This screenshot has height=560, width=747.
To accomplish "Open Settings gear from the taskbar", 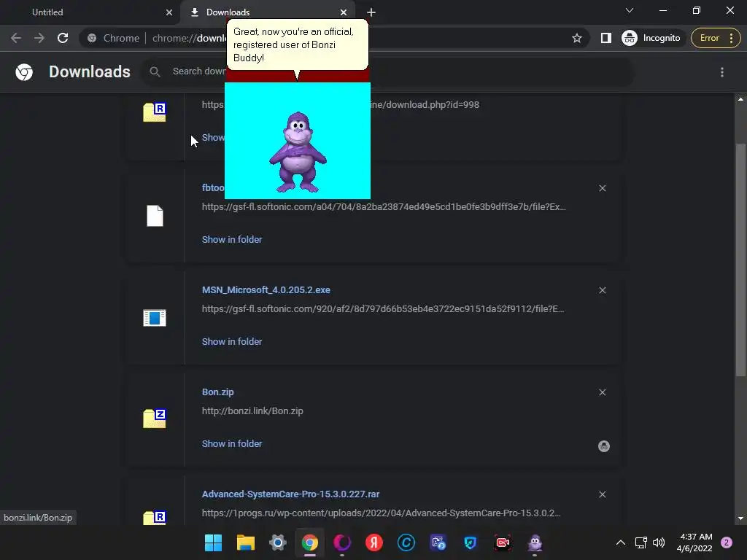I will 278,542.
